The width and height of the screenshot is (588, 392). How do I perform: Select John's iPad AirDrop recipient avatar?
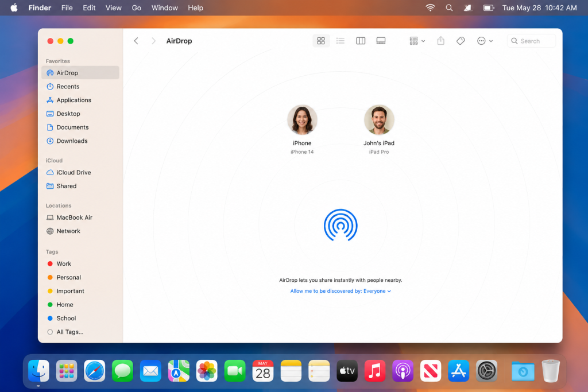[x=379, y=120]
